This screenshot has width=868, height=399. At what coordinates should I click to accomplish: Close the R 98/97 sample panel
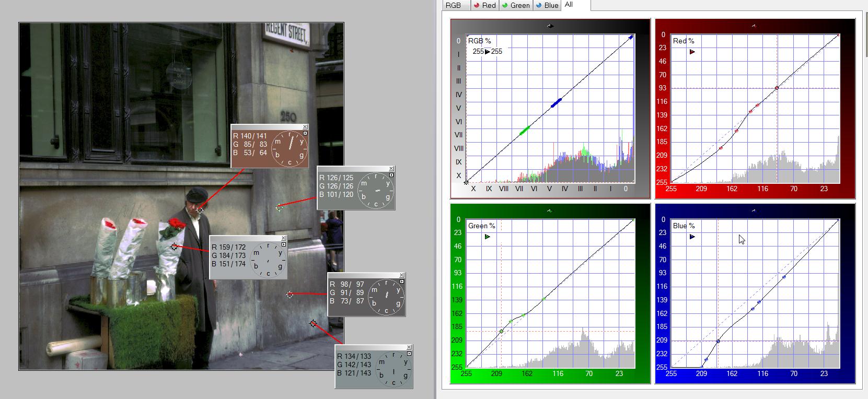[402, 275]
